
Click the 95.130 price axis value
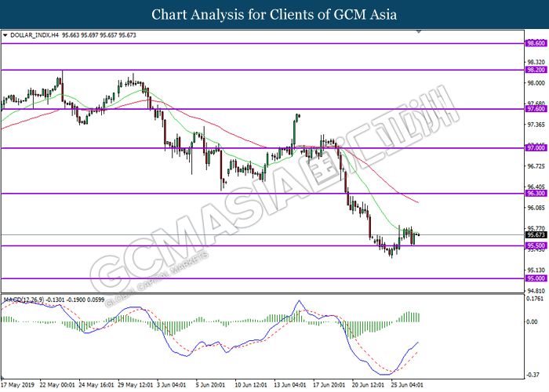[536, 270]
